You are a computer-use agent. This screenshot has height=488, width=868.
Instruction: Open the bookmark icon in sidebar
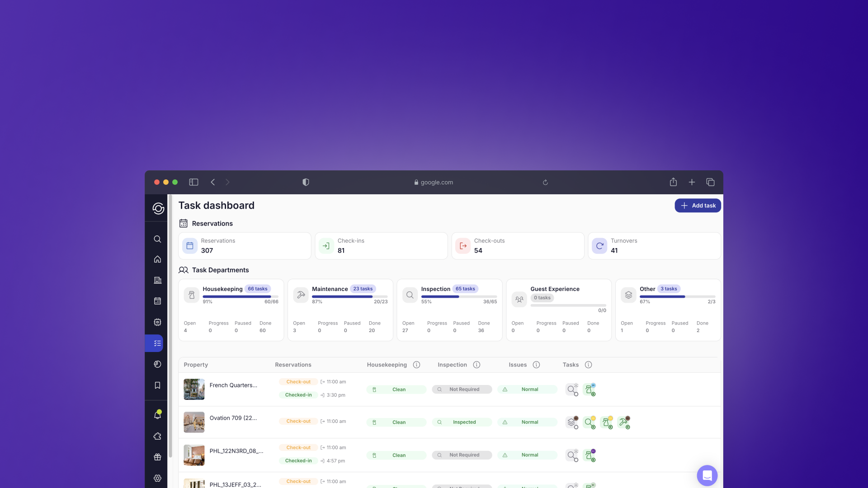point(157,385)
